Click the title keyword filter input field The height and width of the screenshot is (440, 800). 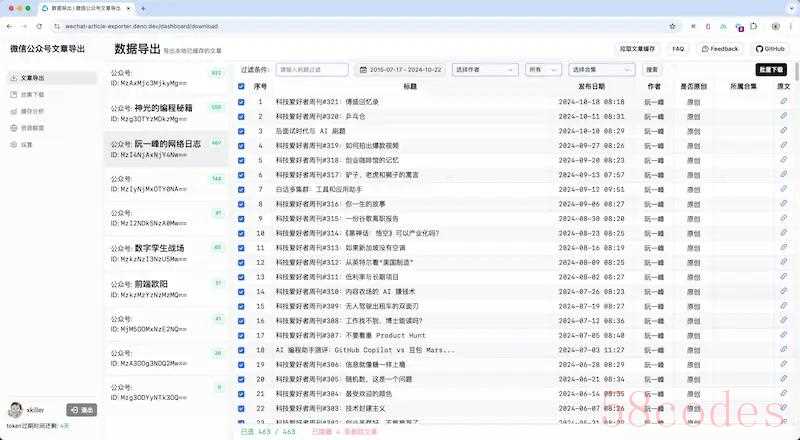[311, 70]
